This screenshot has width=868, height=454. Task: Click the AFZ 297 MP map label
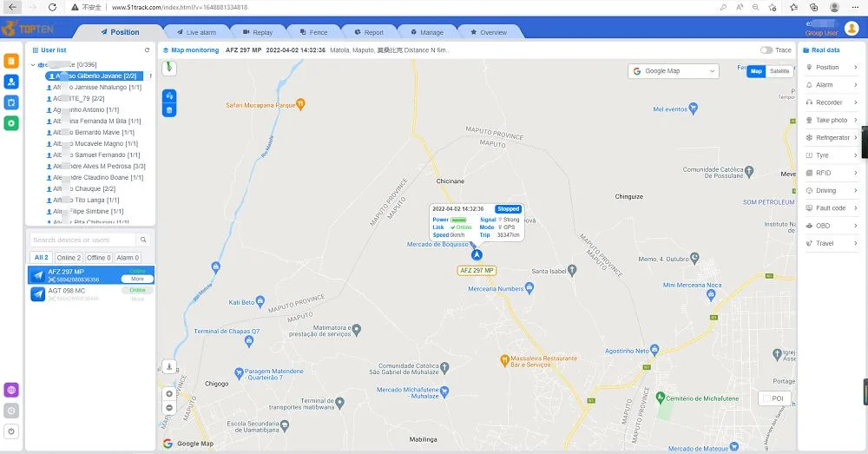pyautogui.click(x=477, y=271)
